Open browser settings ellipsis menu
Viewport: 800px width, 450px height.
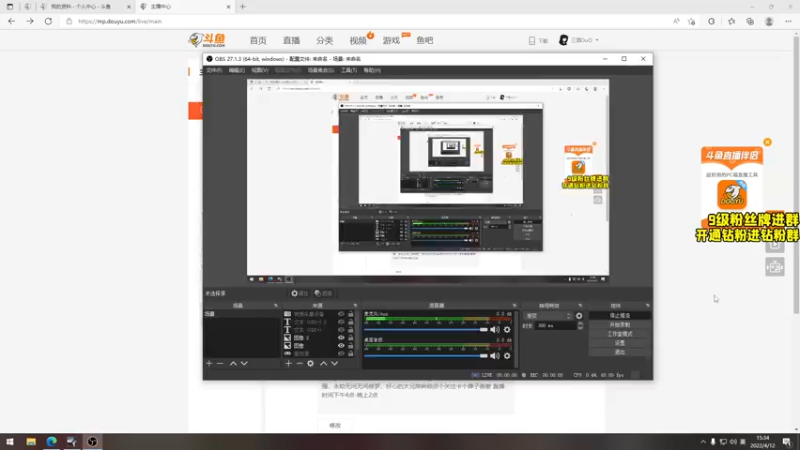click(788, 21)
